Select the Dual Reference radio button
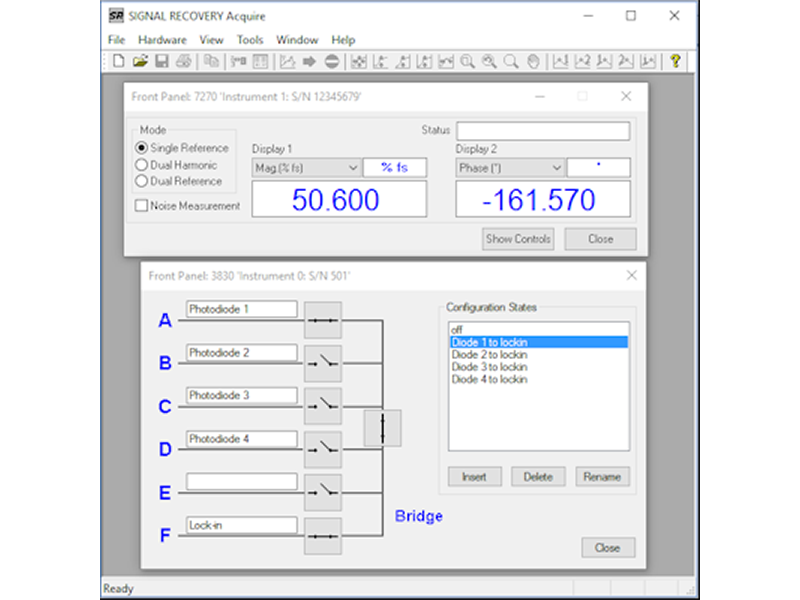This screenshot has width=800, height=600. [142, 181]
